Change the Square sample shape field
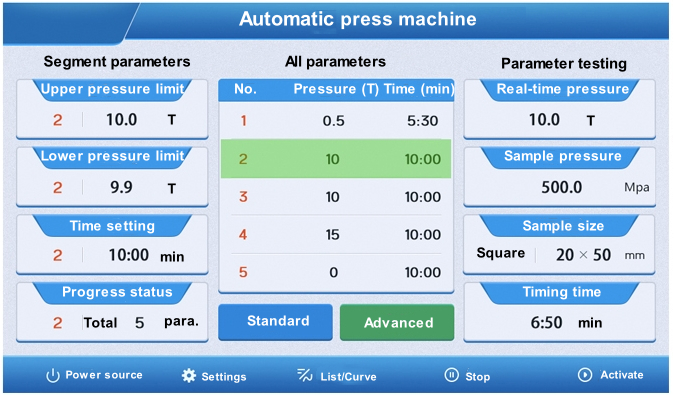Screen dimensions: 674x395 [x=500, y=253]
